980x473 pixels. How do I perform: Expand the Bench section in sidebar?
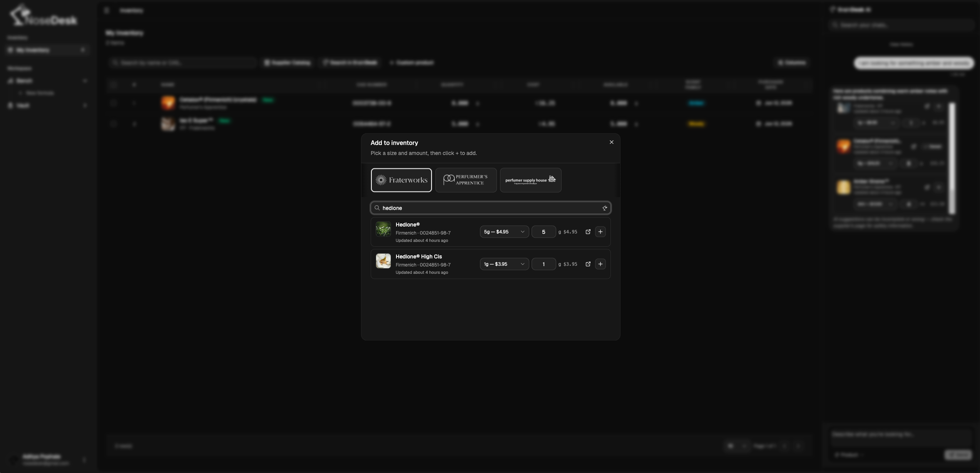(x=47, y=81)
